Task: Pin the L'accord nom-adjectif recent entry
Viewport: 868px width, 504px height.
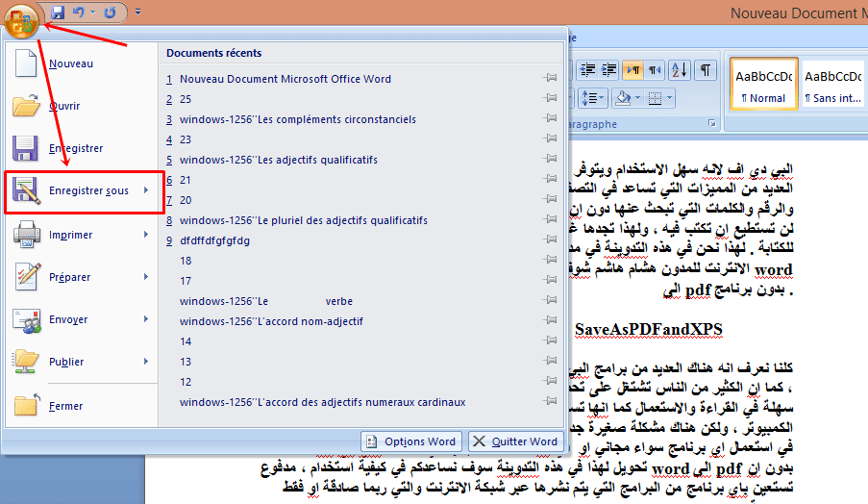Action: [550, 320]
